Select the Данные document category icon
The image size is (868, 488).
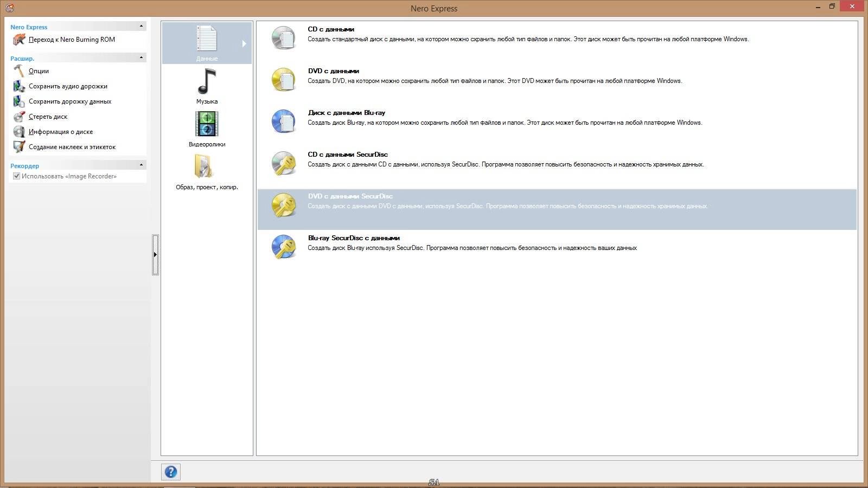click(x=207, y=38)
